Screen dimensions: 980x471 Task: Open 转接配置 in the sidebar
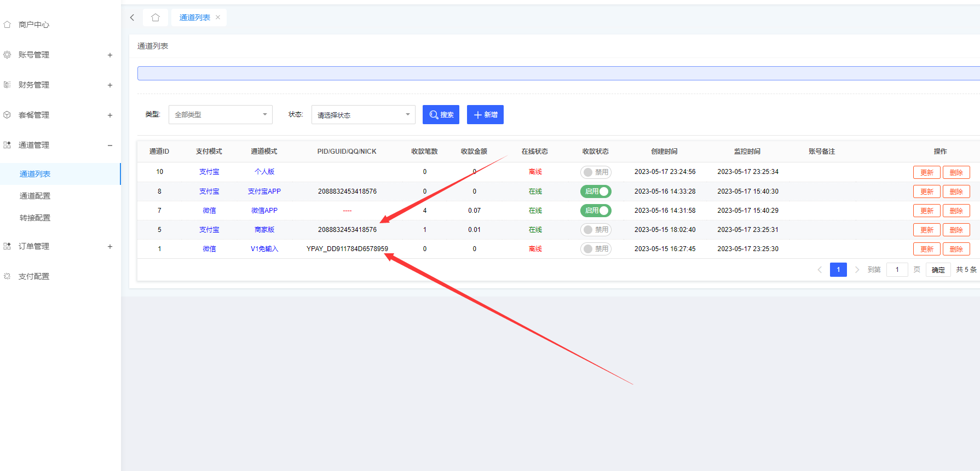coord(35,218)
